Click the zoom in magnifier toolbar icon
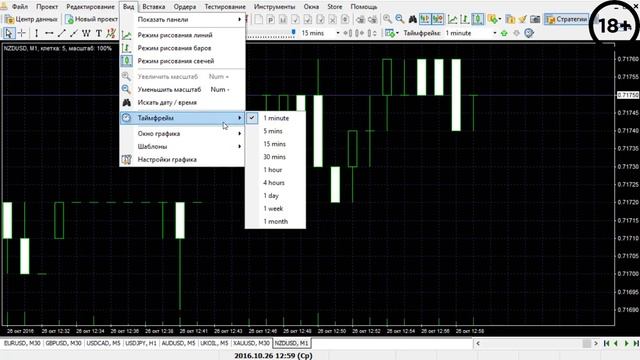This screenshot has height=360, width=640. tap(387, 19)
